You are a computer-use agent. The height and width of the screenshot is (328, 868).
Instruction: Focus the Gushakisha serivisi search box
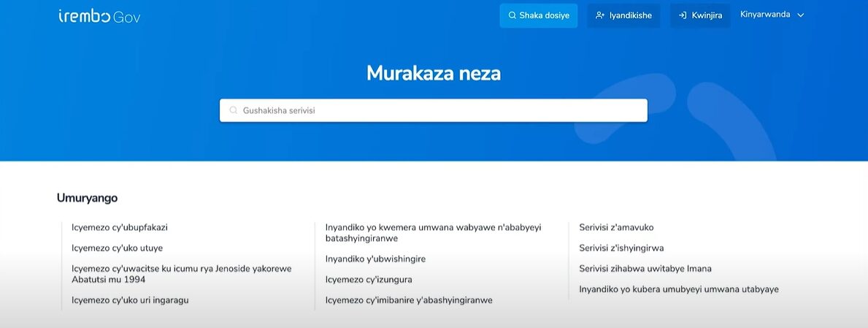point(434,110)
